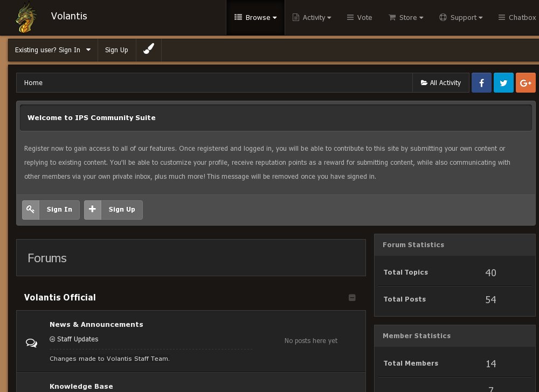Click the Volantis dragon logo
Image resolution: width=539 pixels, height=392 pixels.
coord(26,17)
